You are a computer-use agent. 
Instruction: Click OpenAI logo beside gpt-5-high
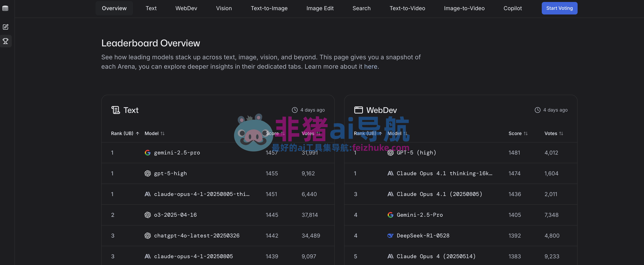click(x=147, y=173)
